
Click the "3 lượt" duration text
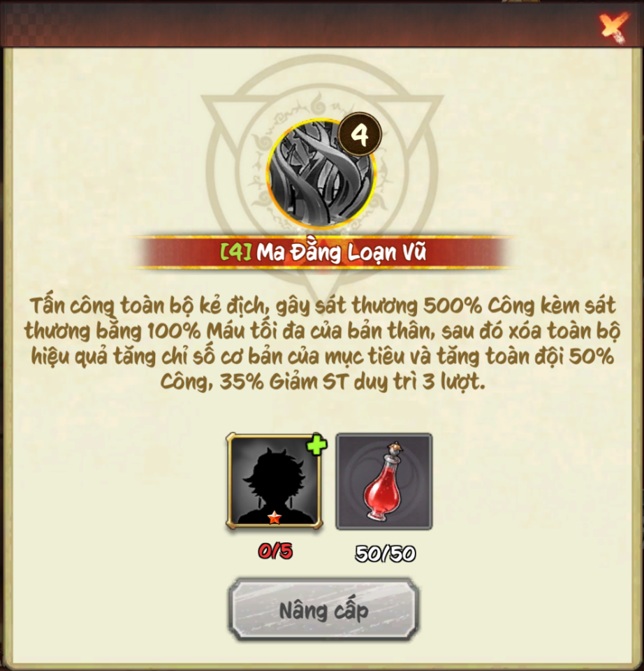(x=454, y=382)
